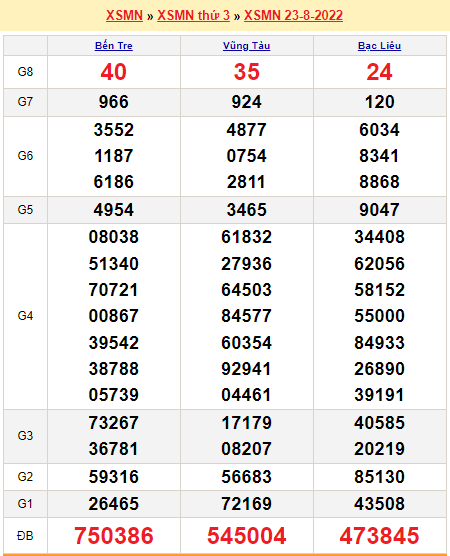
Task: Click the special prize number 545004
Action: (x=246, y=535)
